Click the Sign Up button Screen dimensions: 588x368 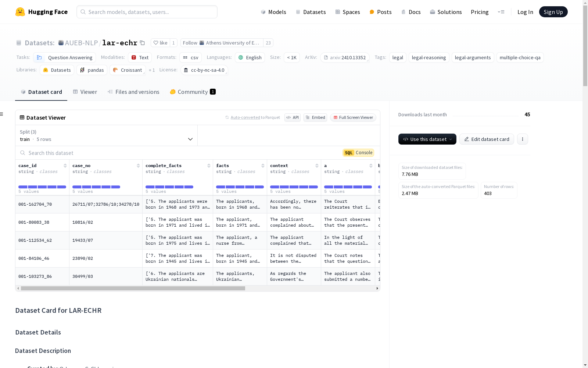click(x=553, y=12)
